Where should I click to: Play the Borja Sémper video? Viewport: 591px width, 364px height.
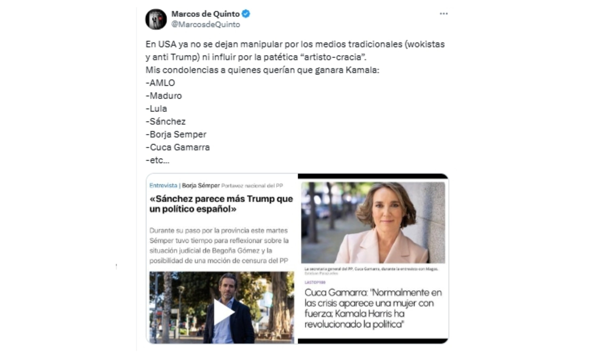click(223, 312)
